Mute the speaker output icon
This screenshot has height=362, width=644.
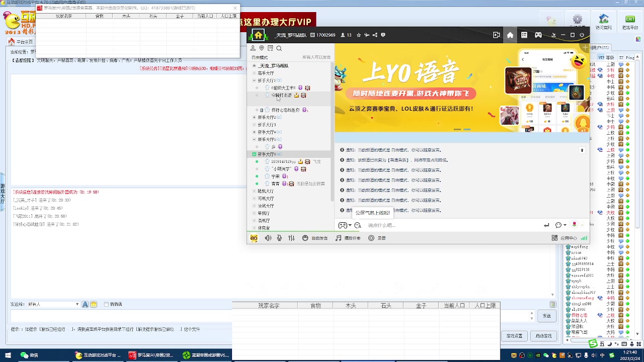(x=268, y=238)
